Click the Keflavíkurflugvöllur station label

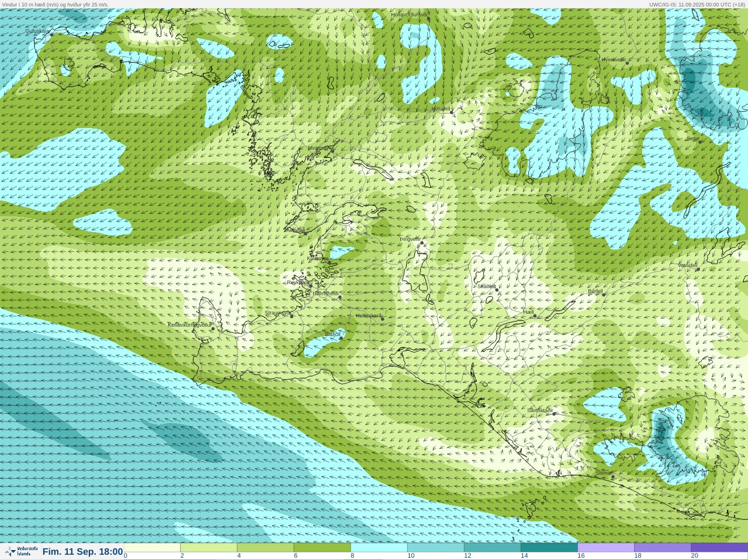click(x=189, y=324)
